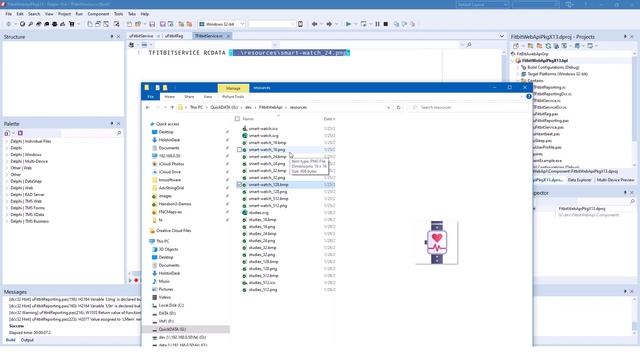Open the Project menu in Delphi
The image size is (640, 360).
click(x=64, y=14)
